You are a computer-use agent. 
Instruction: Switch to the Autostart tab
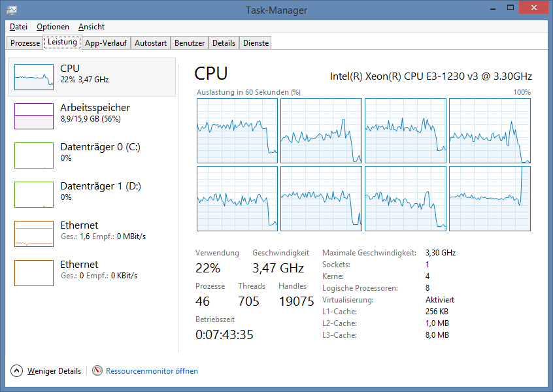tap(150, 43)
